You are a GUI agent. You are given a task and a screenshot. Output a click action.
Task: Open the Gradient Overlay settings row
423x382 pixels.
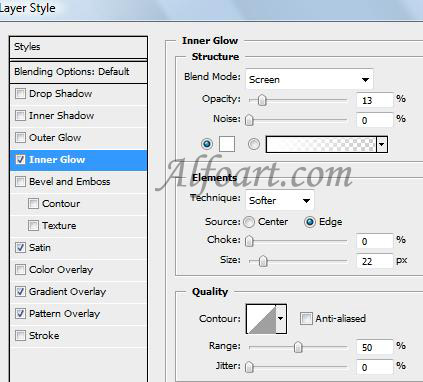[78, 292]
